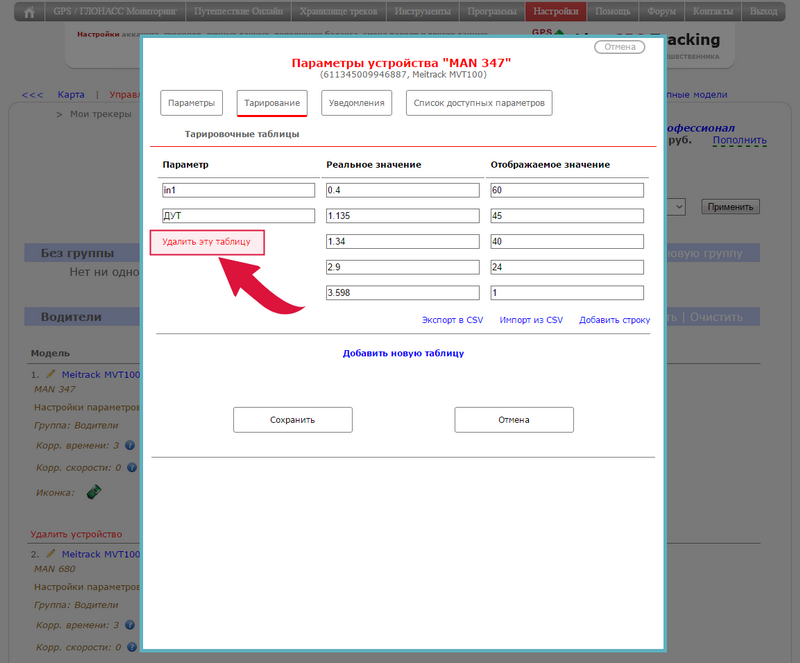Expand the dropdown beside the Применить button
This screenshot has width=800, height=663.
point(677,206)
